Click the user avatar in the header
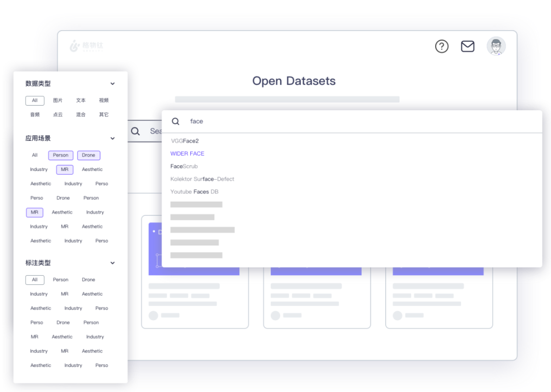The image size is (551, 392). 496,46
